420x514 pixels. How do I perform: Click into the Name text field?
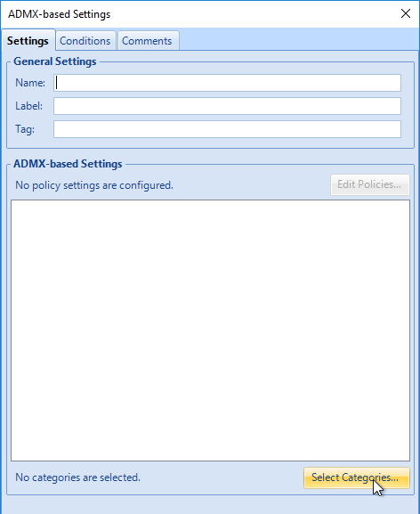click(227, 83)
